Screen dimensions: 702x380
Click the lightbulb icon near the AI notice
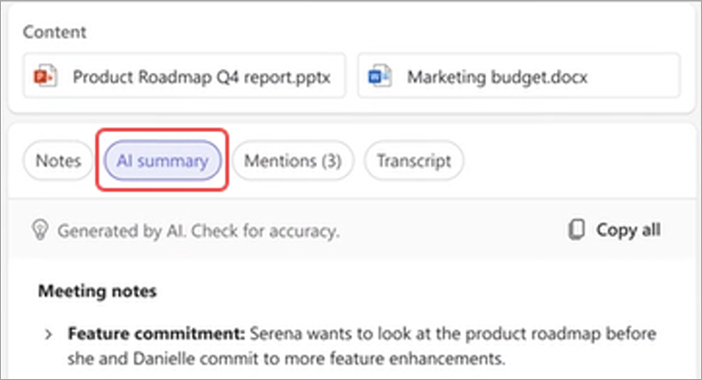40,230
